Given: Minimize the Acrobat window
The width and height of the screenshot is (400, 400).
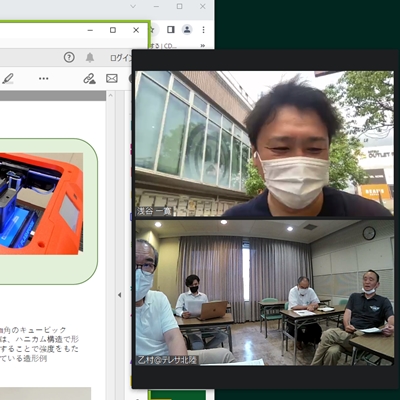Looking at the screenshot, I should click(90, 30).
